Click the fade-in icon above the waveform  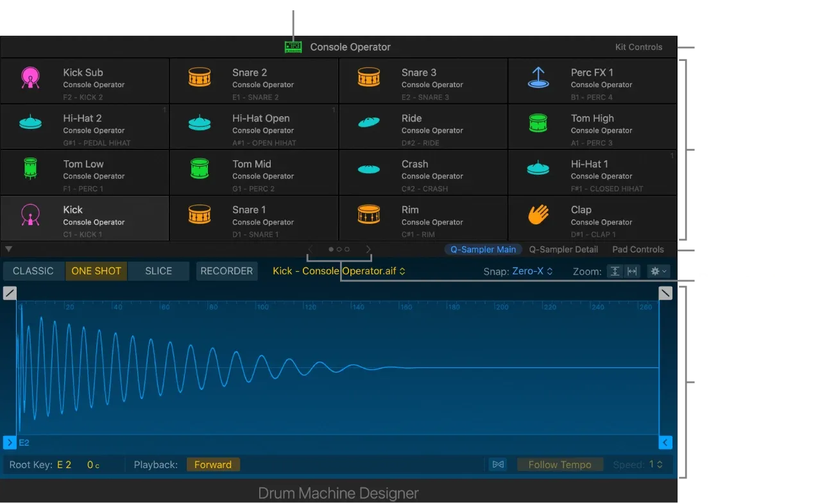coord(10,293)
